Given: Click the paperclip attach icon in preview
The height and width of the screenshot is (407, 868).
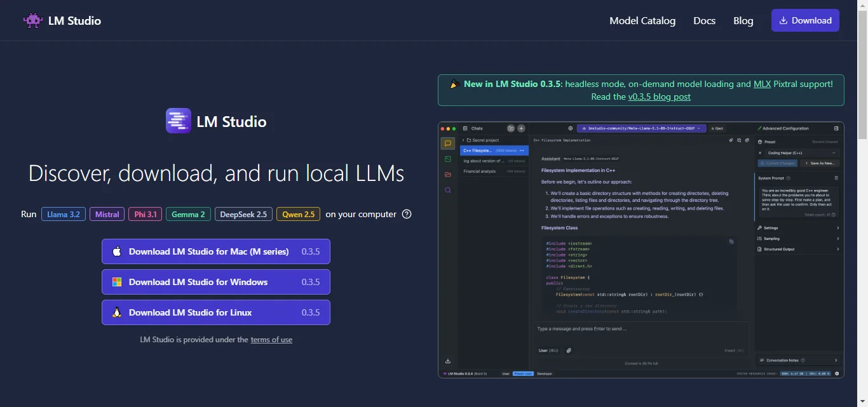Looking at the screenshot, I should (x=569, y=350).
